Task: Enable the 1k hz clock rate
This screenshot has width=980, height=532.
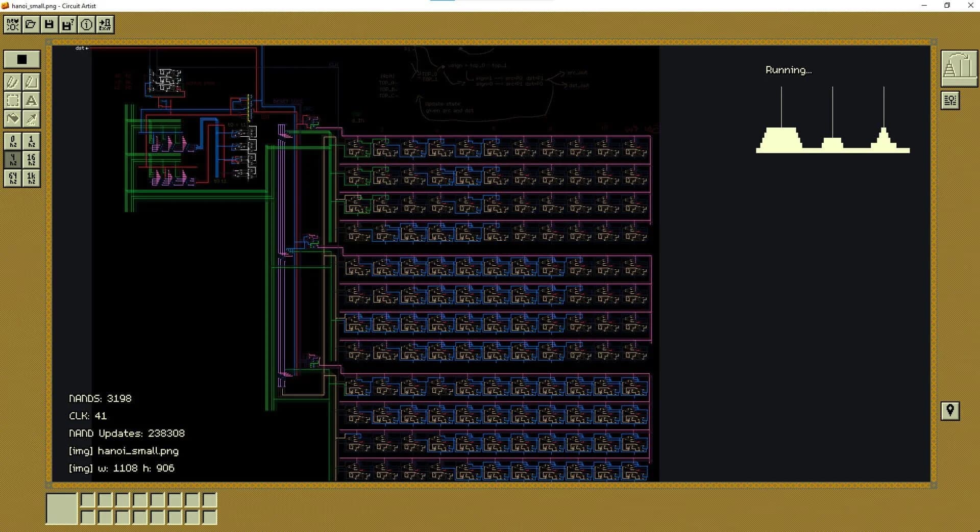Action: click(x=32, y=178)
